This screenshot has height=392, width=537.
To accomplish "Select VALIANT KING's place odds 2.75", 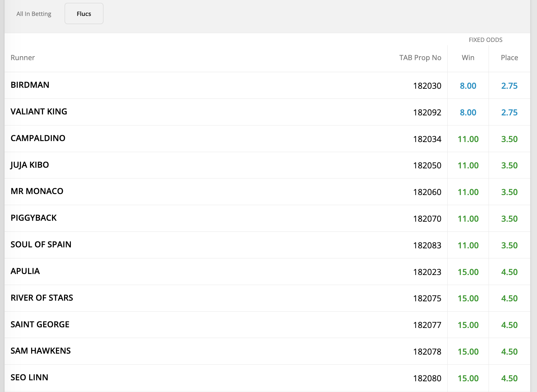I will click(509, 112).
